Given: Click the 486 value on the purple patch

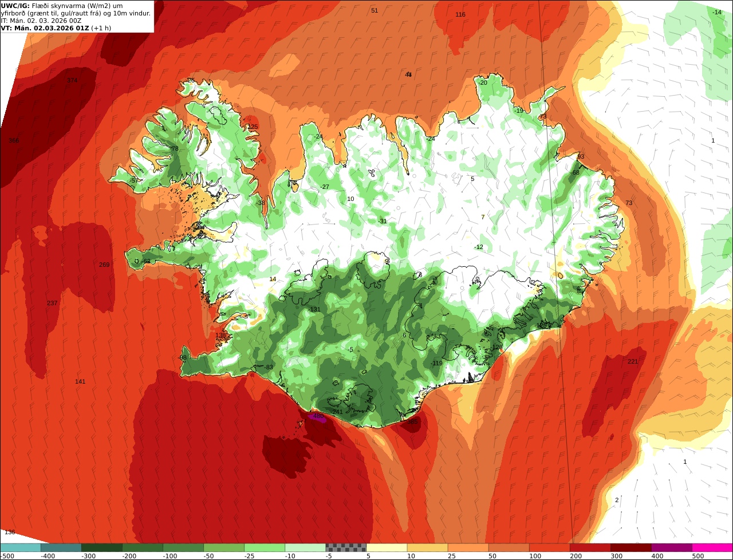Looking at the screenshot, I should [x=318, y=416].
